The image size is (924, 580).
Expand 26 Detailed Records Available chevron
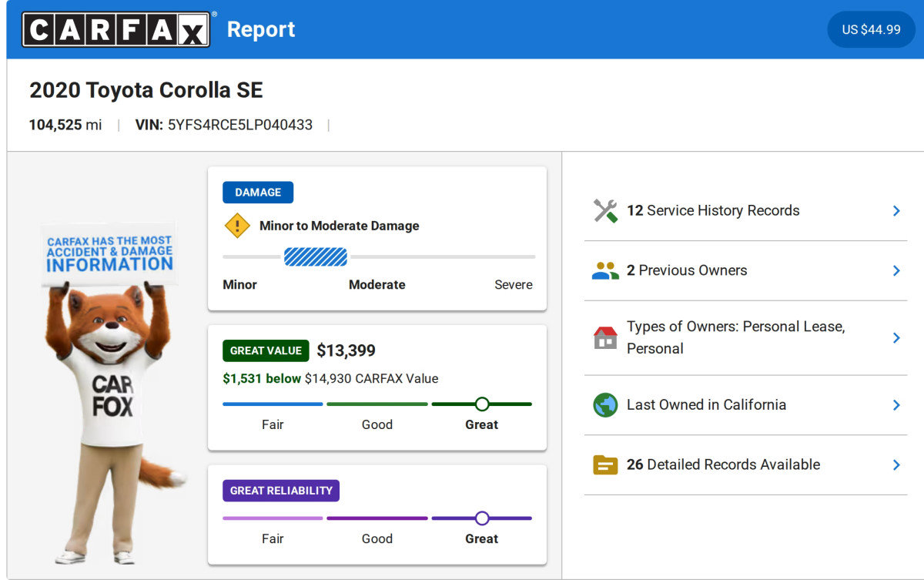click(896, 465)
